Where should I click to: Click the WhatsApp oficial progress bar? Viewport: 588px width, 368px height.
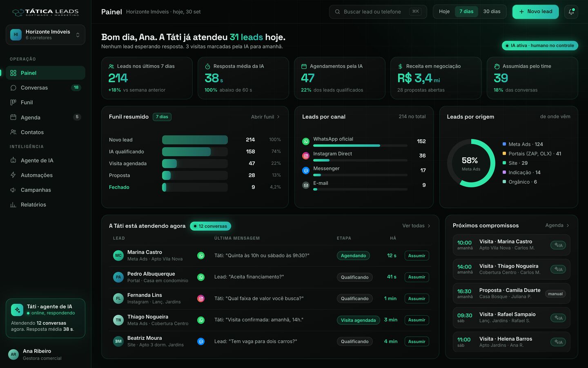click(x=360, y=146)
